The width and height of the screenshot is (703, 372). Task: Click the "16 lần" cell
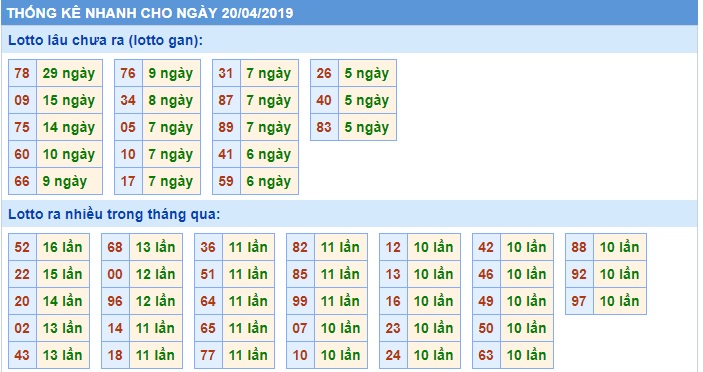point(63,247)
